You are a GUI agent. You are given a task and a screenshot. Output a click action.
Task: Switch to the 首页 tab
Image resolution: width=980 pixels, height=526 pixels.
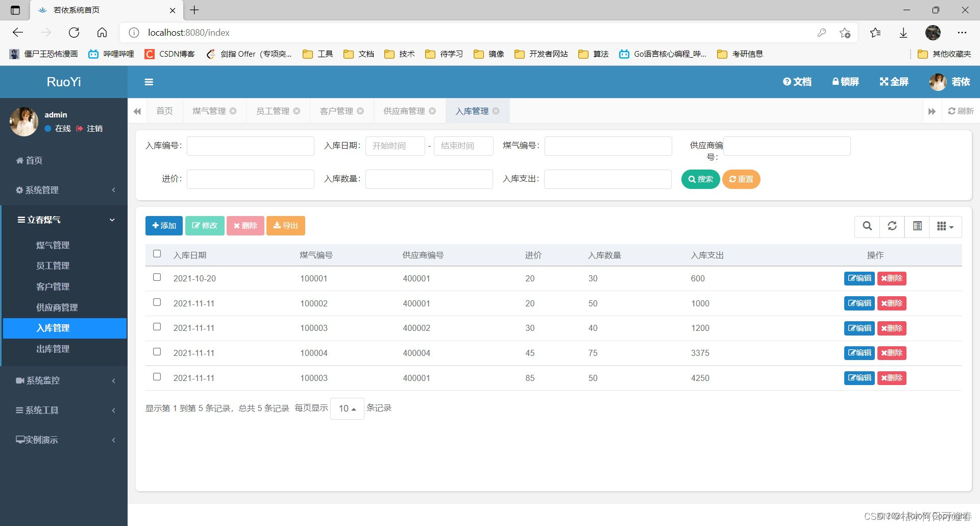click(x=164, y=111)
